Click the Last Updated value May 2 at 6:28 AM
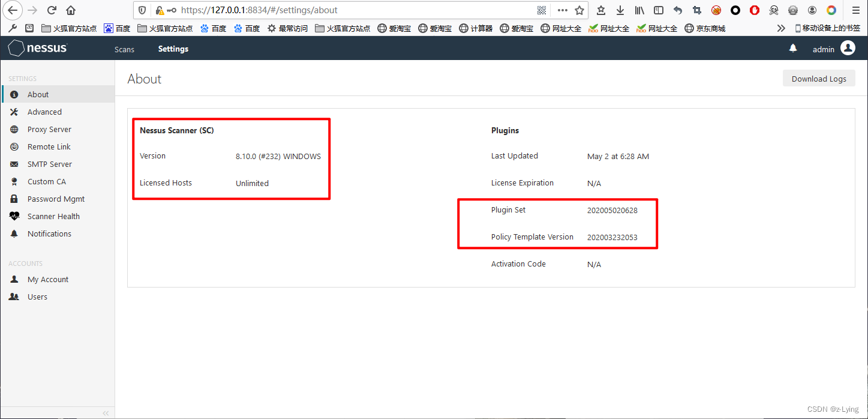Image resolution: width=868 pixels, height=419 pixels. click(618, 156)
